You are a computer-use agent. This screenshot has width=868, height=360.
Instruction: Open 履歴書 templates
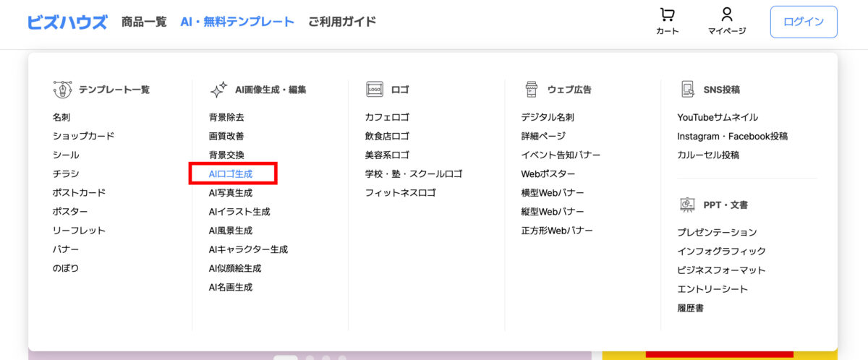[x=691, y=308]
